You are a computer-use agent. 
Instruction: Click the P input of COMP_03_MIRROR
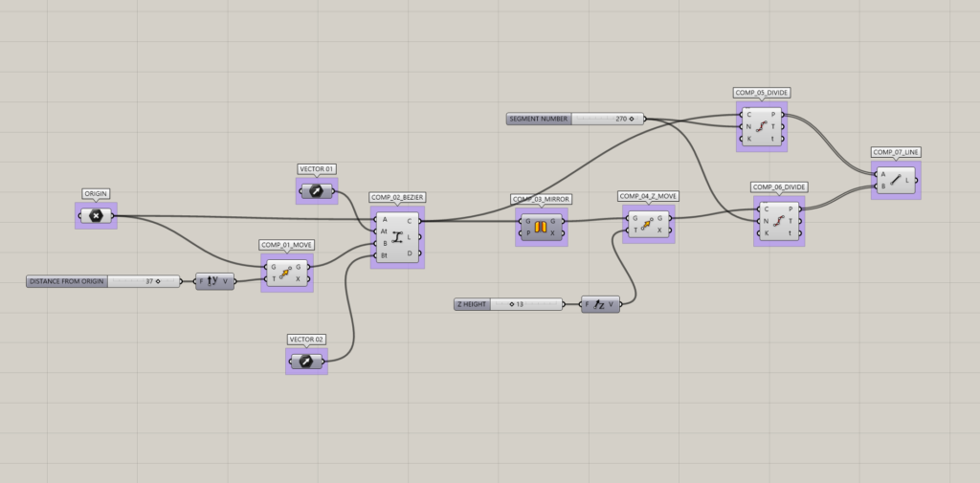click(527, 232)
